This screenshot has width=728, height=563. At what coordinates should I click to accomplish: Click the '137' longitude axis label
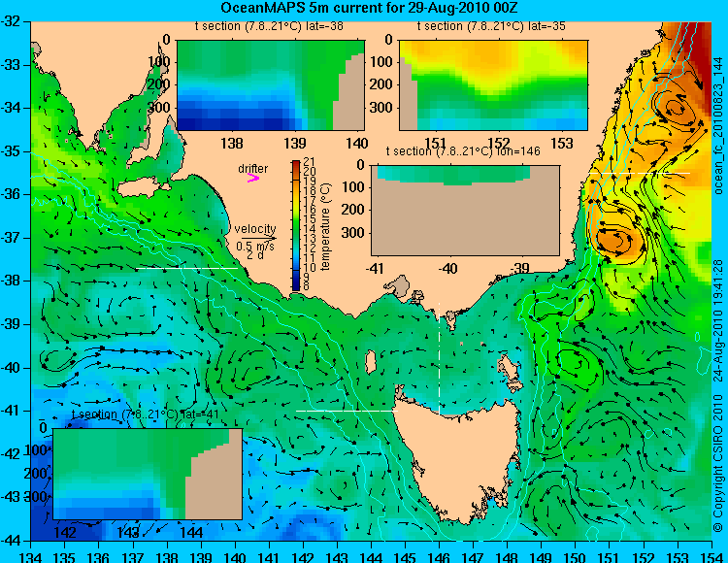pos(133,556)
